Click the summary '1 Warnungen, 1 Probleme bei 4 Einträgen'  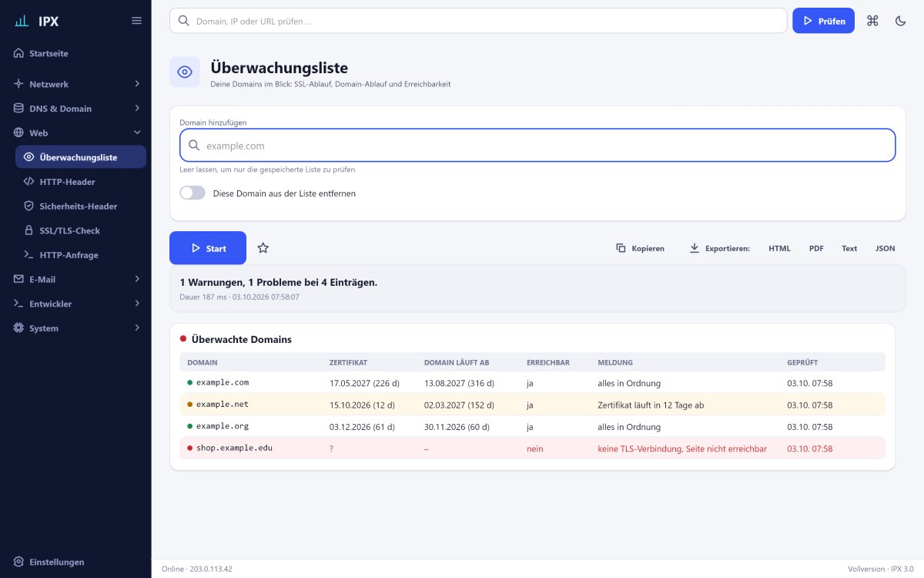[279, 282]
